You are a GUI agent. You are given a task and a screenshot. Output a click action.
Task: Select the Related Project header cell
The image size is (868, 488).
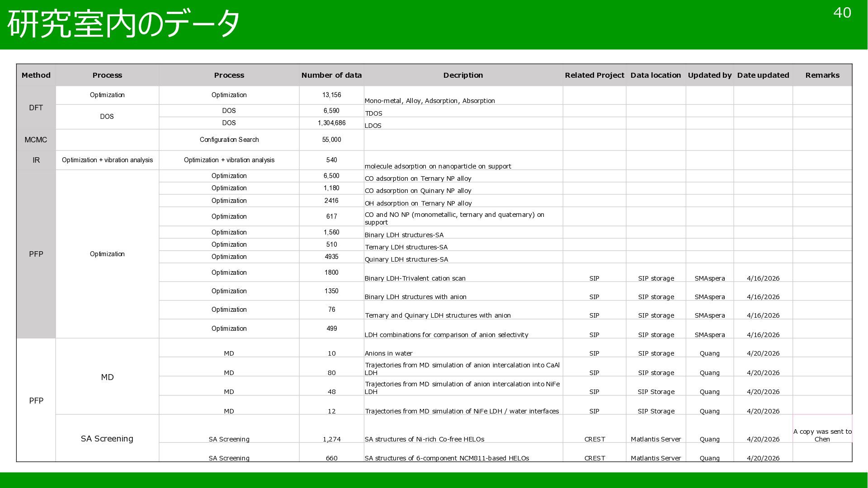(594, 75)
